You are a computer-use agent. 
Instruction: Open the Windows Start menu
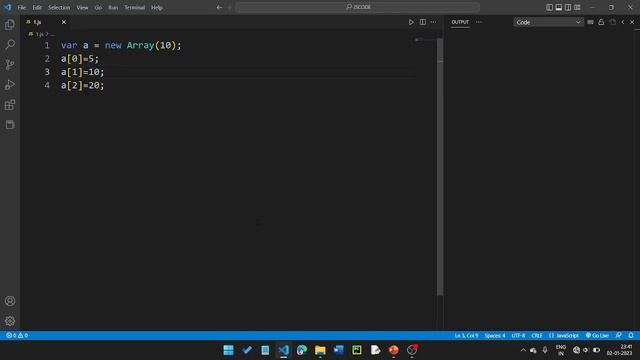click(228, 350)
